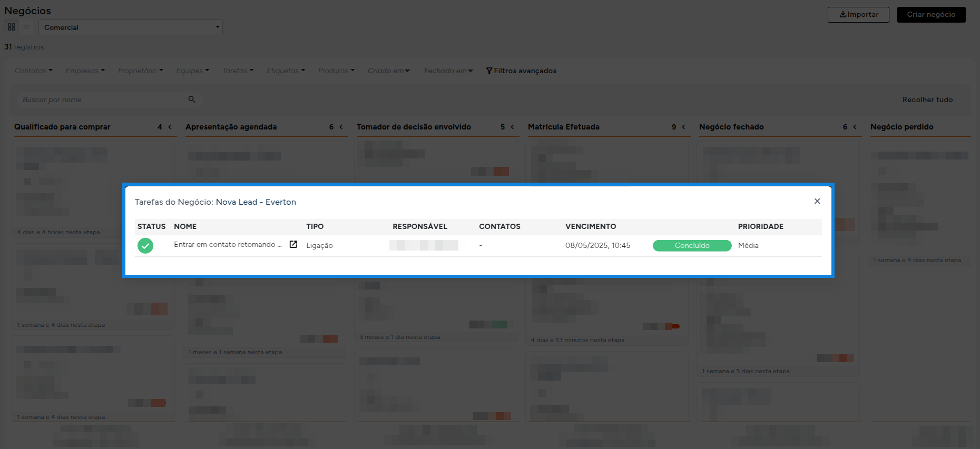Expand the Proprietário filter dropdown

(140, 71)
